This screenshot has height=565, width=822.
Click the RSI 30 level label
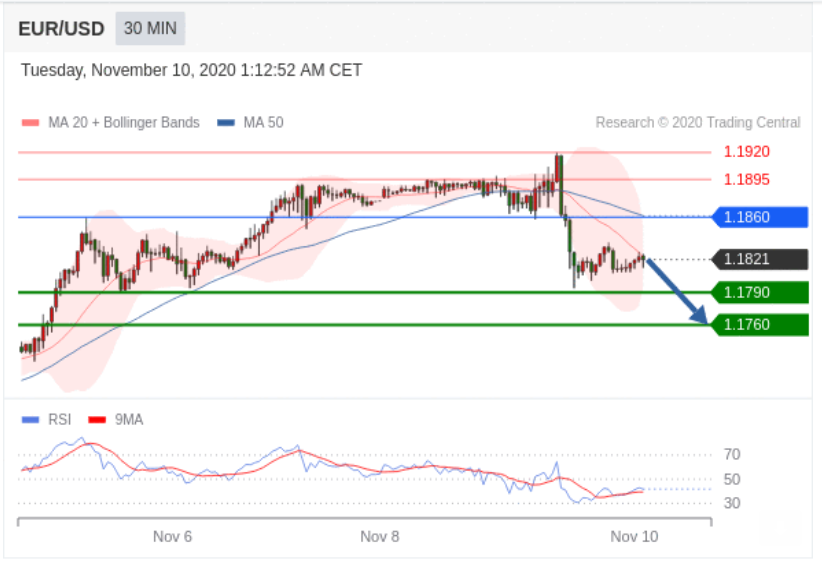click(x=732, y=503)
